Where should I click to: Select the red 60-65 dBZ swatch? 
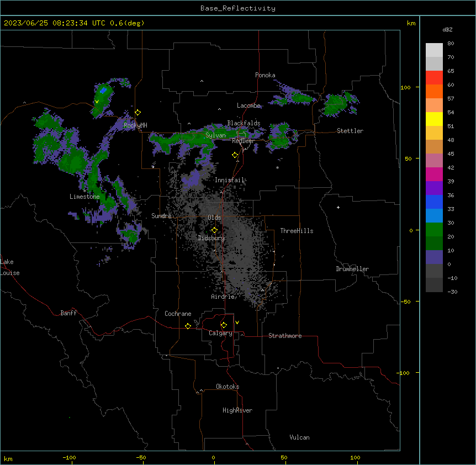[x=434, y=78]
